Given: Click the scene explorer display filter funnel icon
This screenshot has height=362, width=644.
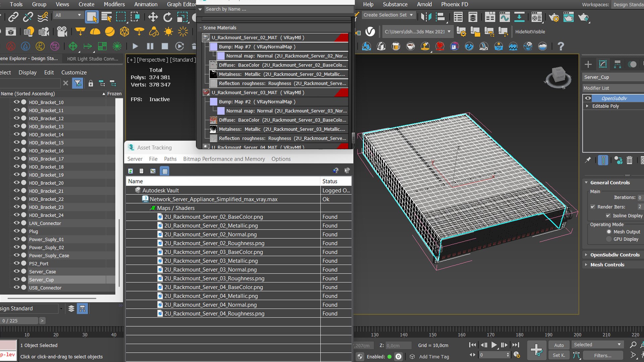Looking at the screenshot, I should 78,83.
